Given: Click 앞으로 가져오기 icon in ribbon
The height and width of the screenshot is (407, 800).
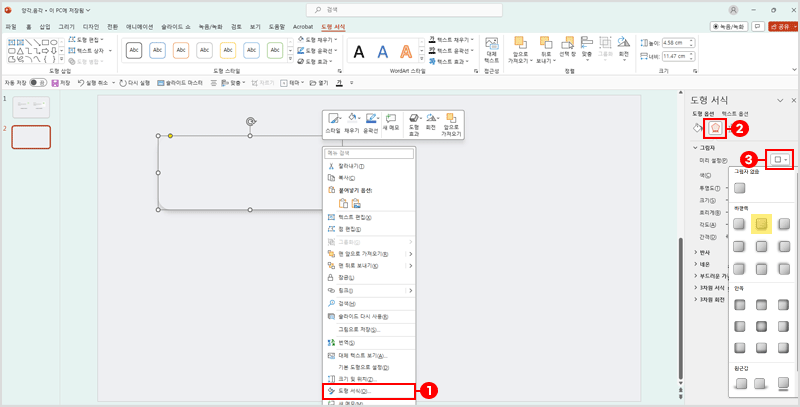Looking at the screenshot, I should [x=520, y=43].
